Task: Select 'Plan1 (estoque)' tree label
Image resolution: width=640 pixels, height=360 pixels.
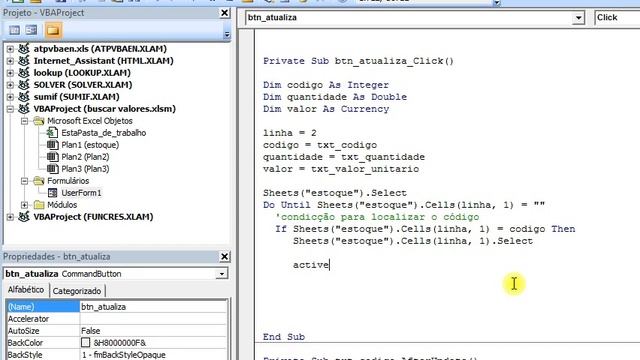Action: tap(90, 145)
